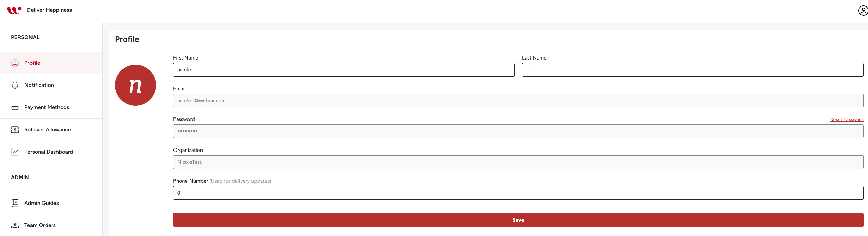Image resolution: width=868 pixels, height=236 pixels.
Task: Click into the Phone Number field
Action: [x=518, y=193]
